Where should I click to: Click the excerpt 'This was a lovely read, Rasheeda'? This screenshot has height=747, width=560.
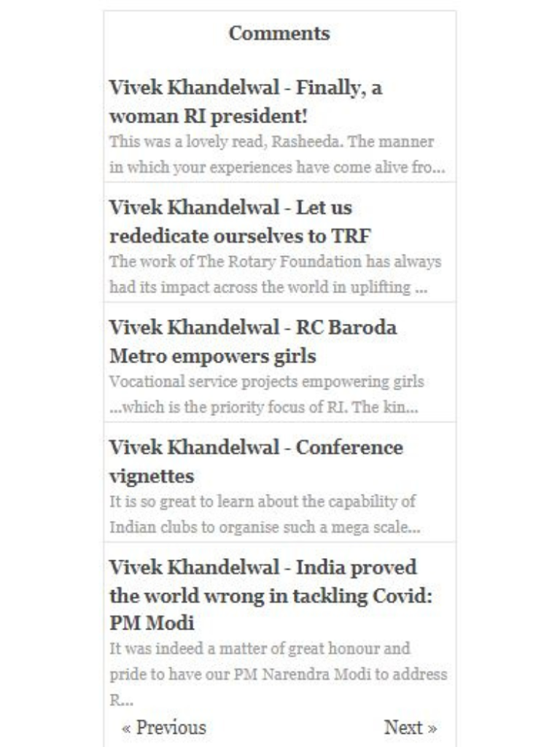pyautogui.click(x=277, y=155)
